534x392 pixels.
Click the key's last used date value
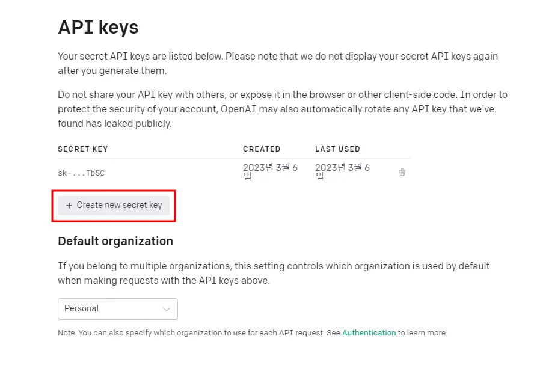tap(342, 171)
